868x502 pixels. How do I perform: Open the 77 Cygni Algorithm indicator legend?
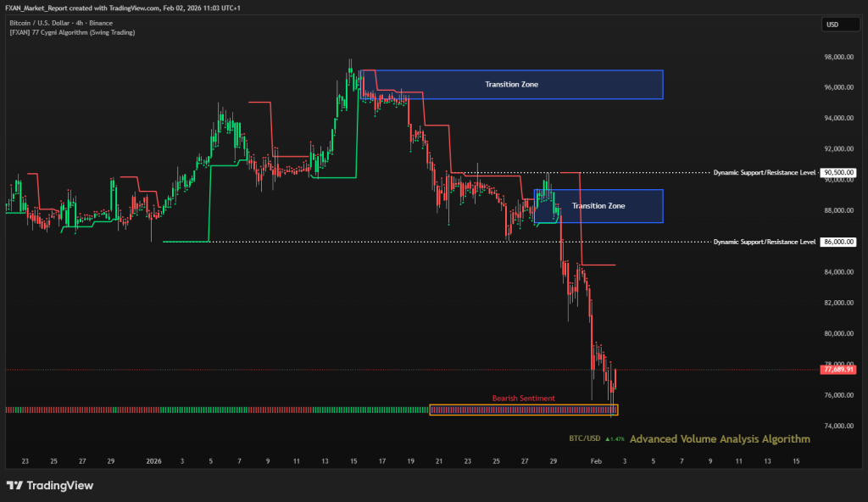click(x=70, y=32)
